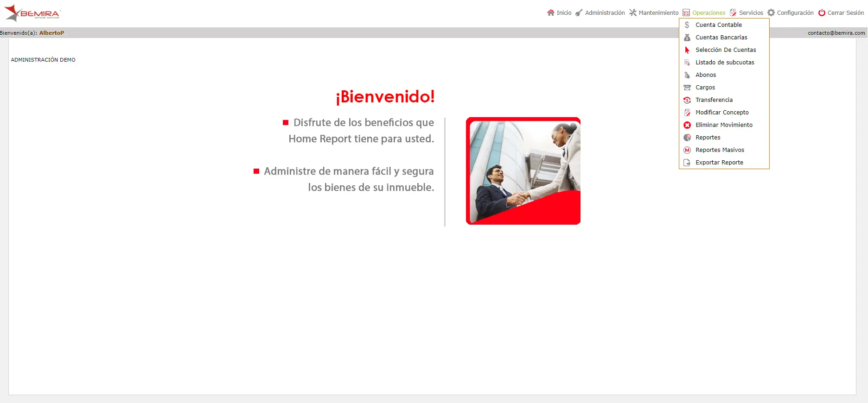868x403 pixels.
Task: Click the Transferencia arrows icon
Action: point(687,100)
